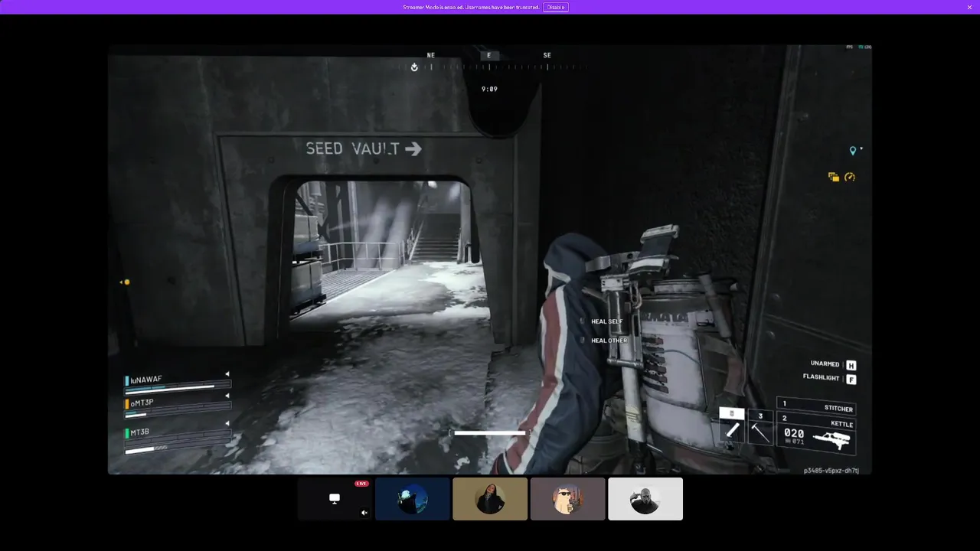Click the SE compass label
Screen dimensions: 980x551
547,55
